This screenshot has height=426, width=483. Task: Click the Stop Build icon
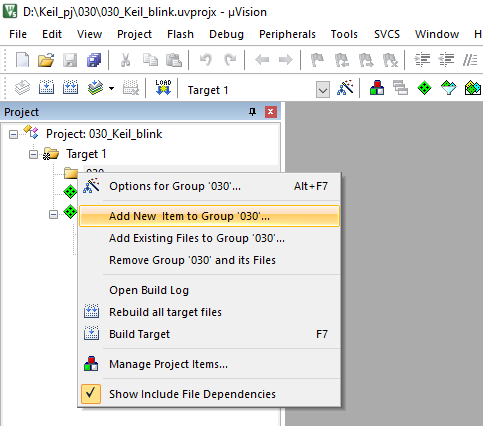pos(131,87)
